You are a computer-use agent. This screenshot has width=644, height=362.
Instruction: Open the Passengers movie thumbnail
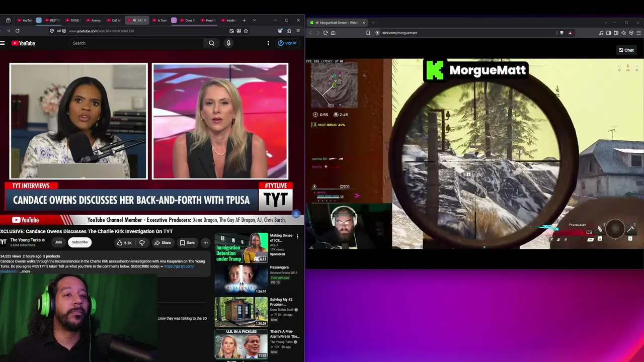coord(242,280)
